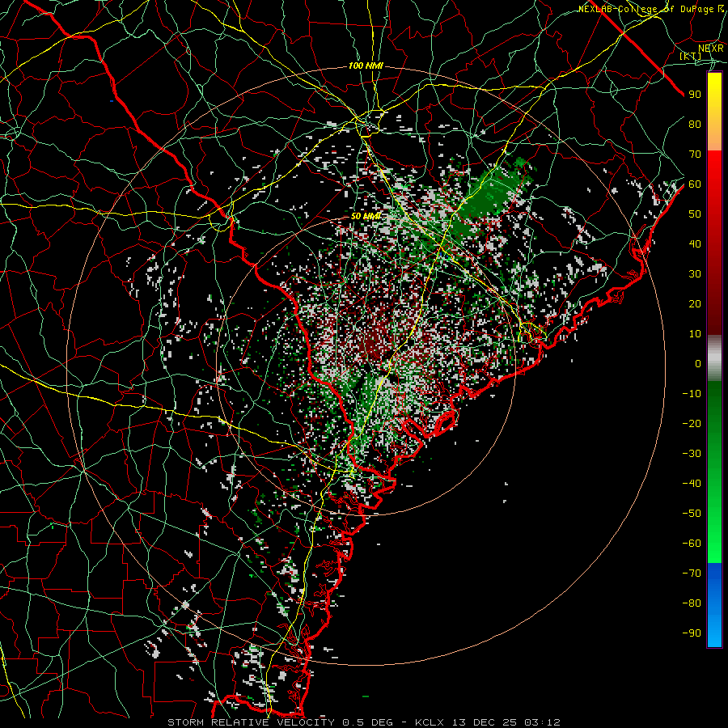Image resolution: width=728 pixels, height=728 pixels.
Task: Click the -90 scale value
Action: [x=692, y=633]
